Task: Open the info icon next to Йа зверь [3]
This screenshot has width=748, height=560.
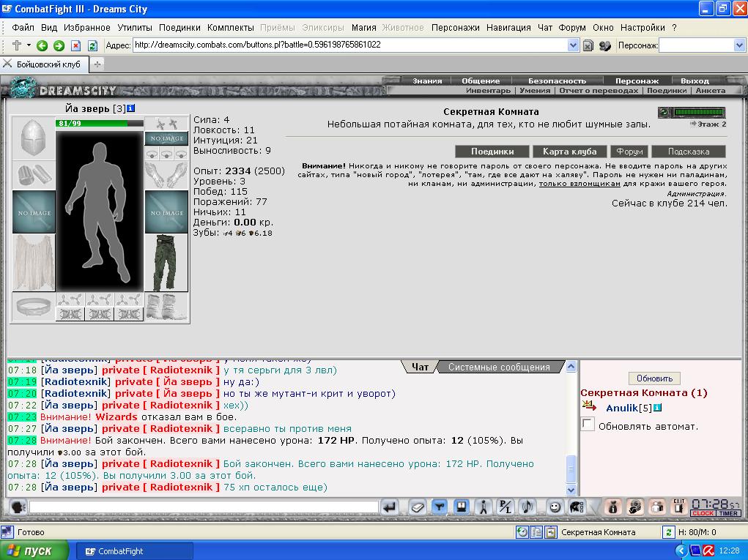Action: (130, 108)
